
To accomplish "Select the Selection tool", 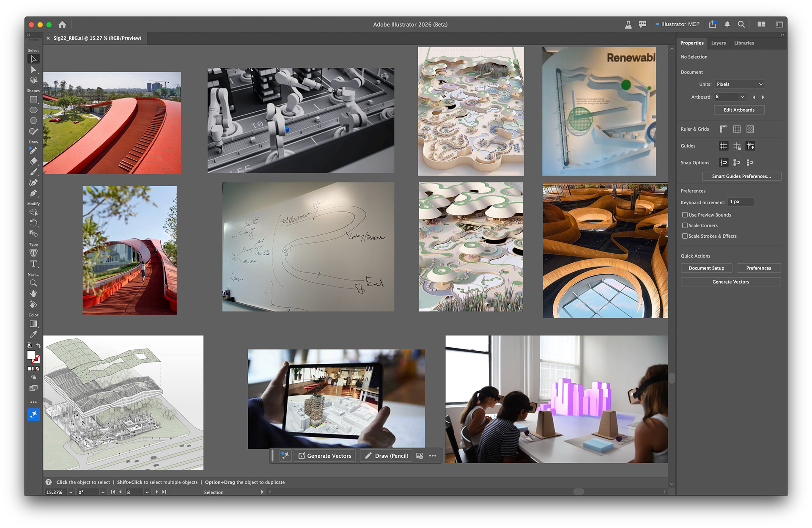I will [x=33, y=59].
